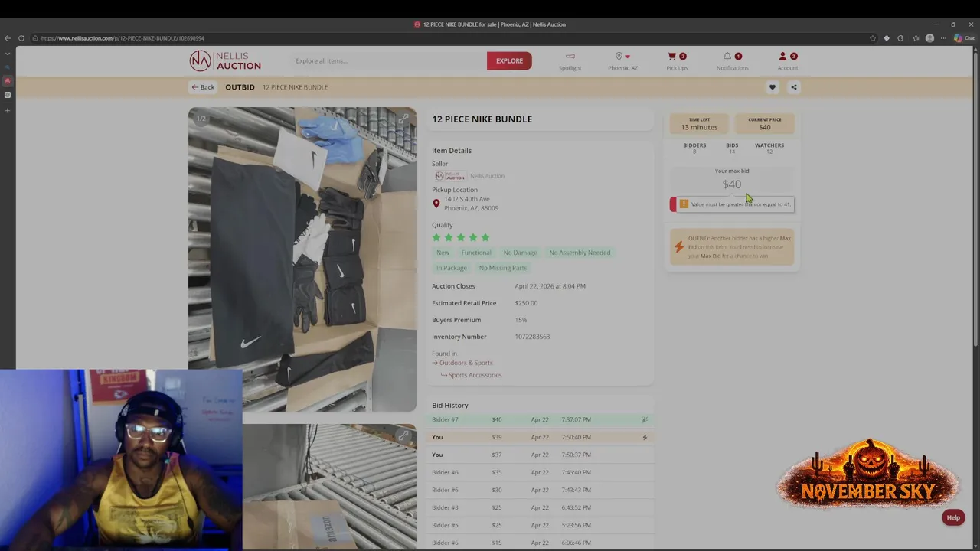Add a new tab with plus icon
The width and height of the screenshot is (980, 551).
click(8, 110)
